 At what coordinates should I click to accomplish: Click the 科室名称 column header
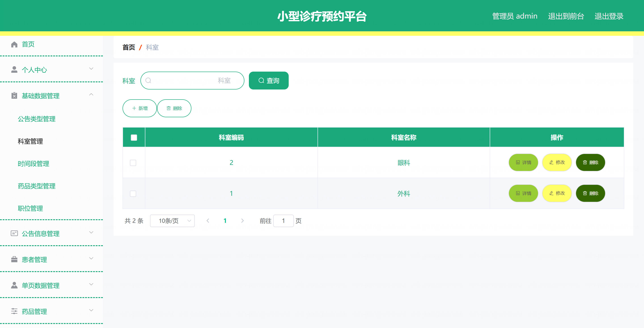pyautogui.click(x=403, y=137)
